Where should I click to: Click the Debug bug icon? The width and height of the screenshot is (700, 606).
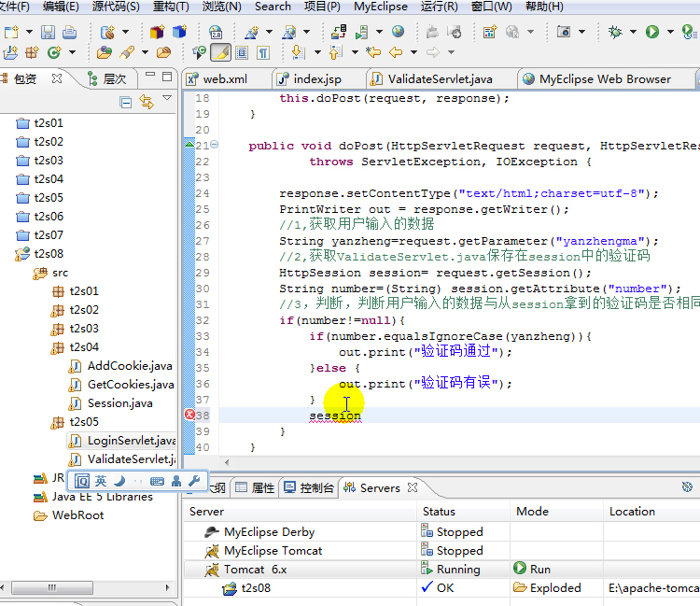[615, 32]
